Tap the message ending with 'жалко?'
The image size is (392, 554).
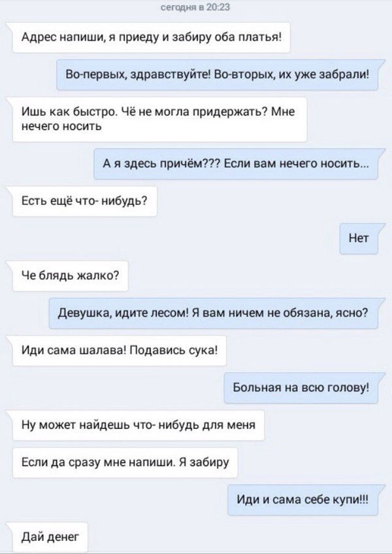(x=70, y=276)
